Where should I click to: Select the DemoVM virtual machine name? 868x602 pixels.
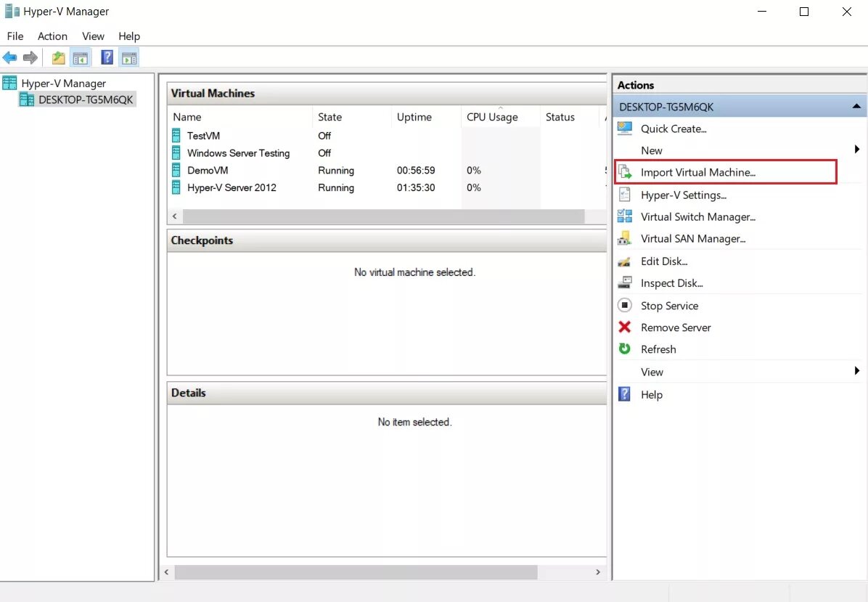click(208, 170)
